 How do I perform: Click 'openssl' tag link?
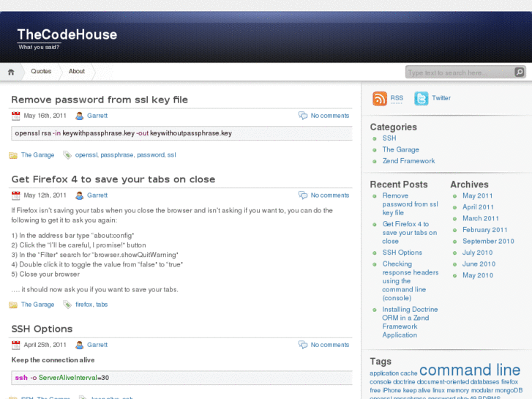[x=86, y=155]
